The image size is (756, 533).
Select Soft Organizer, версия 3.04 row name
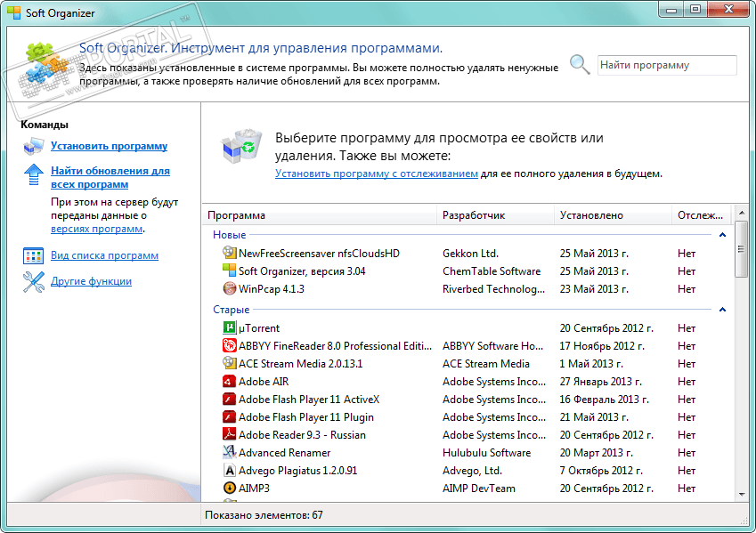[x=302, y=271]
